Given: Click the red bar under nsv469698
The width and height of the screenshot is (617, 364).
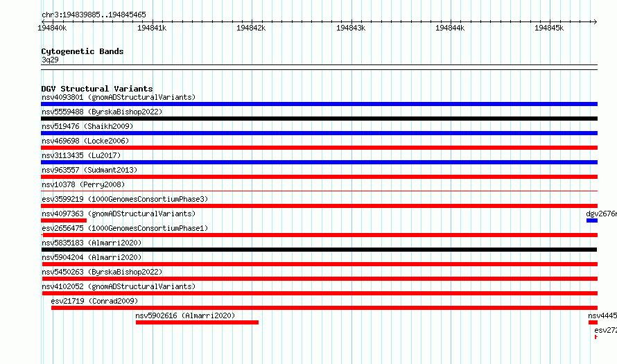Looking at the screenshot, I should coord(319,148).
